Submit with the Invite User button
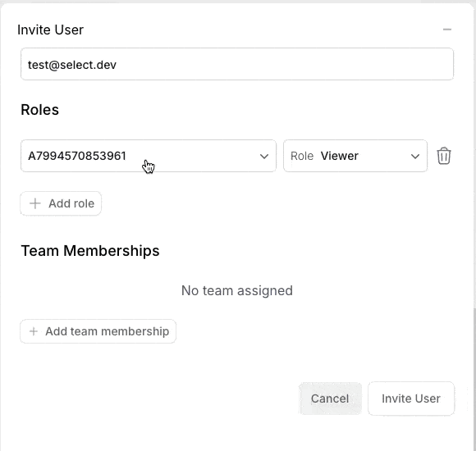Viewport: 476px width, 451px height. [411, 399]
